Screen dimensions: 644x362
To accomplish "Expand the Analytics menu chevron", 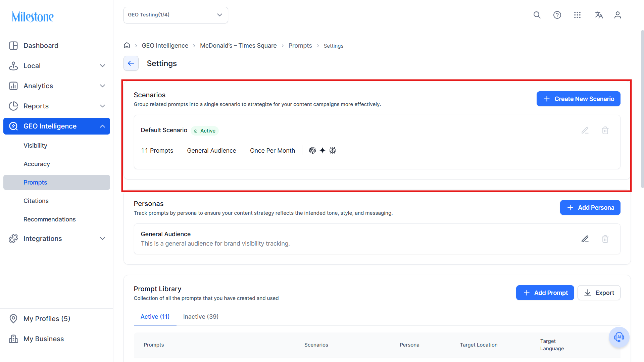I will pos(103,86).
